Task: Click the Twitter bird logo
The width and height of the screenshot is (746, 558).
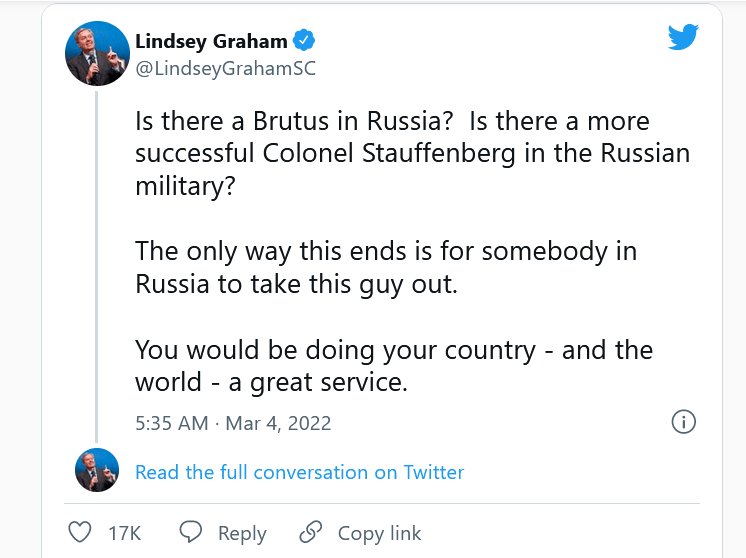Action: point(683,38)
